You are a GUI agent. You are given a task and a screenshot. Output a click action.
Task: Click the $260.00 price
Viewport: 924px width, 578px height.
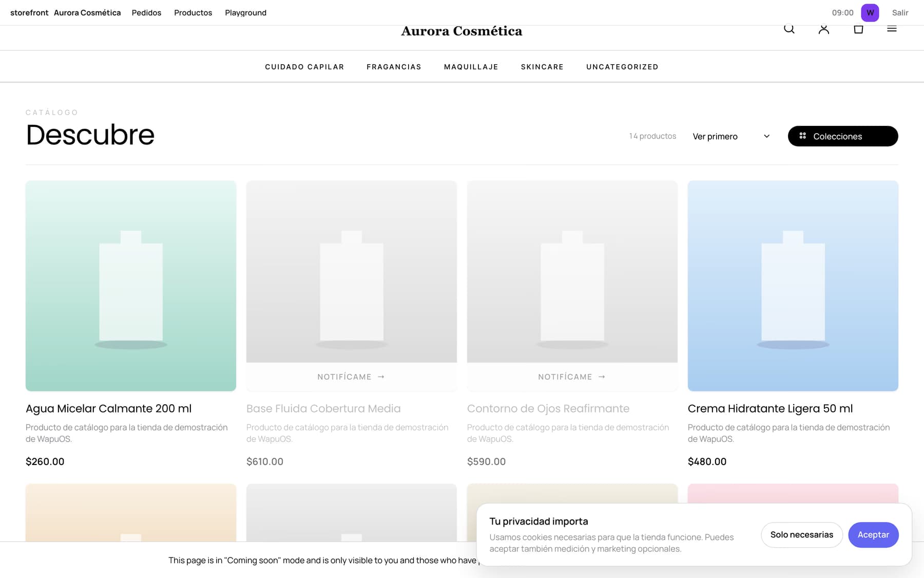click(45, 461)
